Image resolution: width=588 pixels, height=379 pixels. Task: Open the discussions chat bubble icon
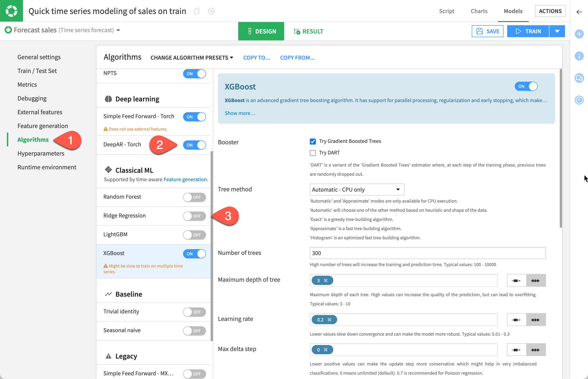click(579, 78)
